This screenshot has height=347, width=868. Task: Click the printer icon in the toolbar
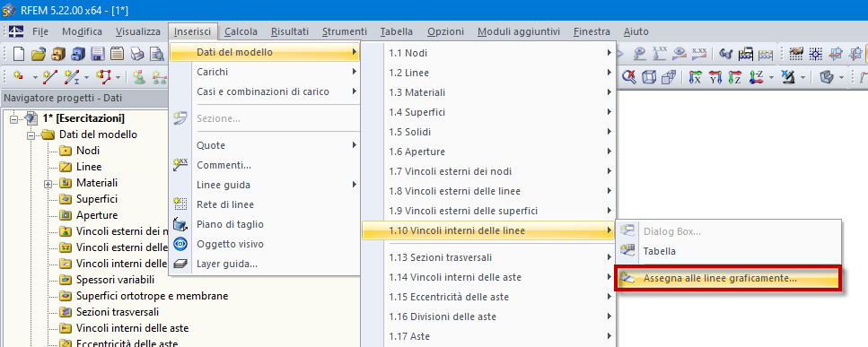click(x=137, y=54)
